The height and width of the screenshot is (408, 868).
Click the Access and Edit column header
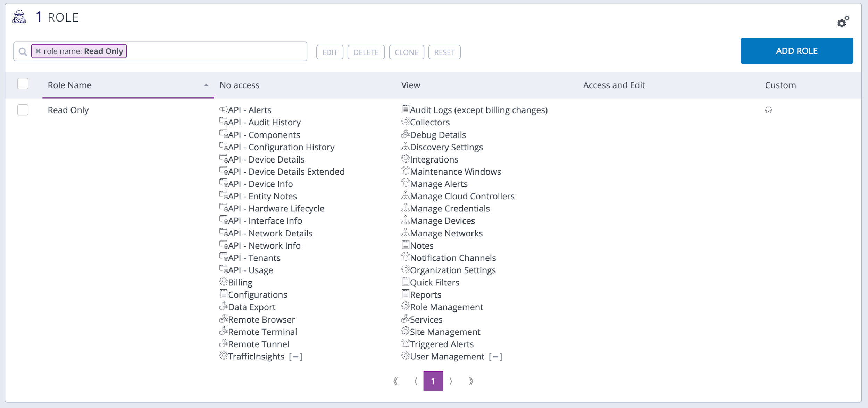[614, 85]
